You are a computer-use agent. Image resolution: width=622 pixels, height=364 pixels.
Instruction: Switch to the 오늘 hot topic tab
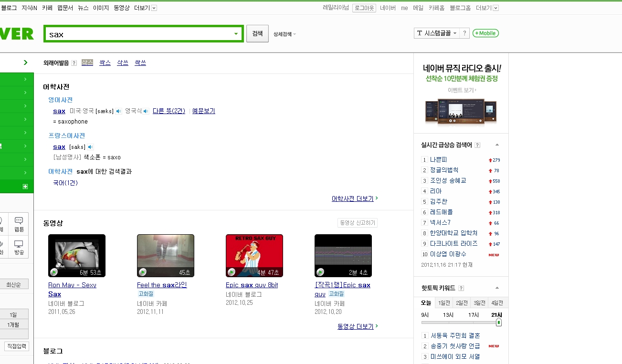coord(425,303)
